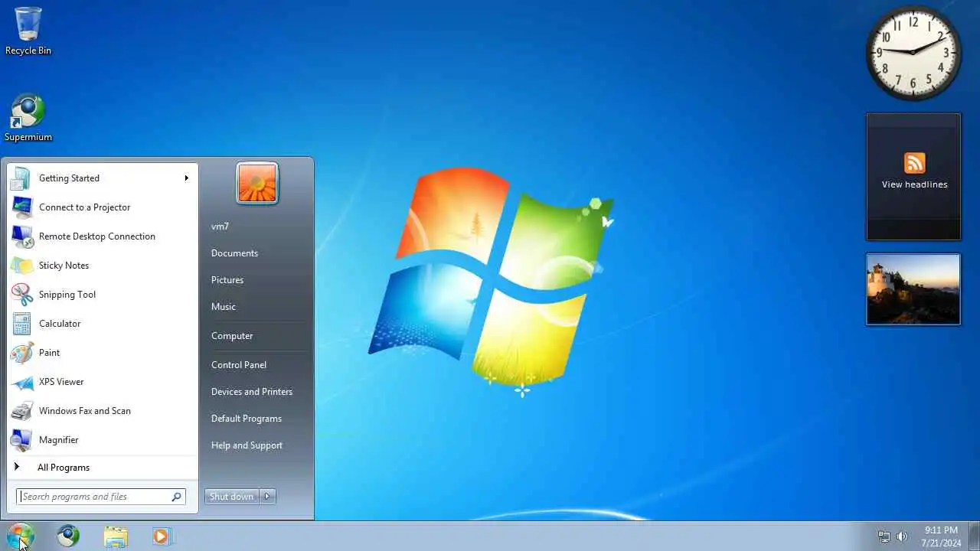Click the network icon in system tray
The width and height of the screenshot is (980, 551).
[x=884, y=536]
